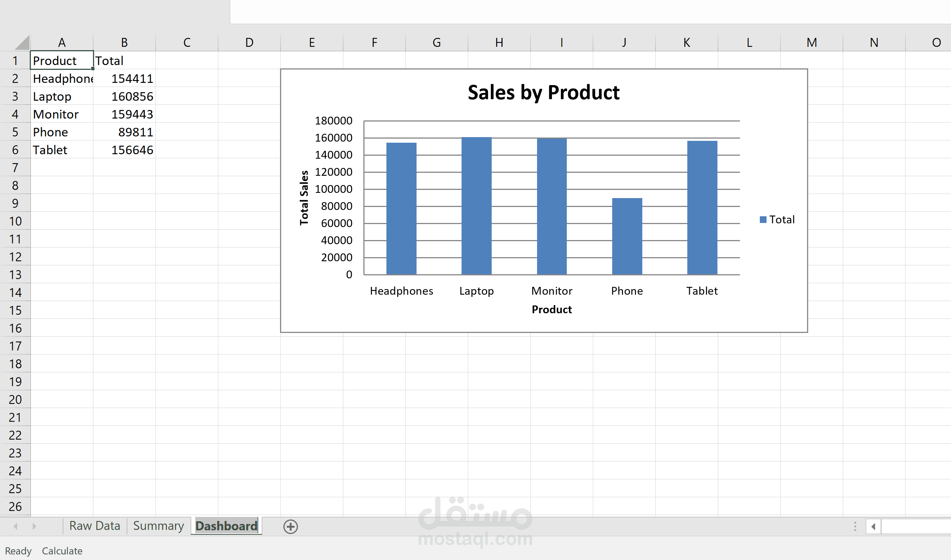Viewport: 951px width, 560px height.
Task: Select column B header
Action: coord(124,43)
